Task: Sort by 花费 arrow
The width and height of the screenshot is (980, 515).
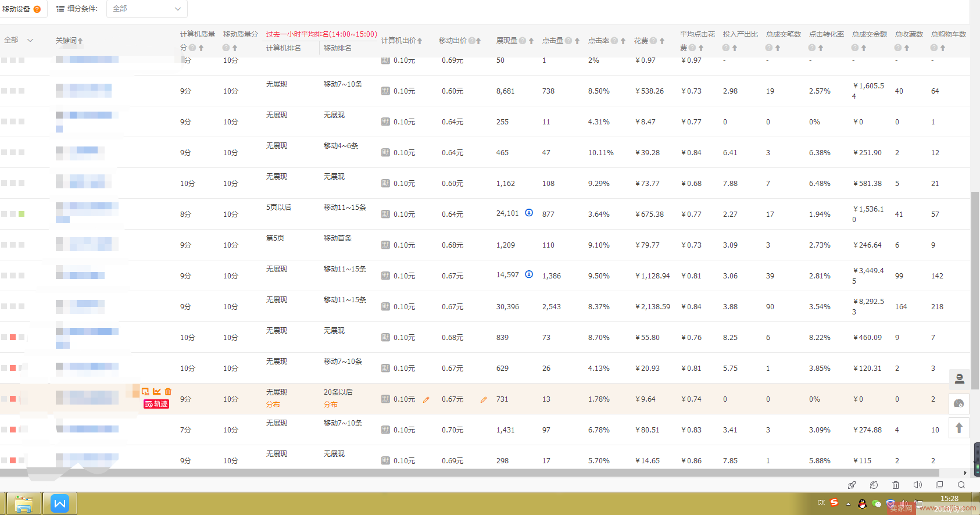Action: point(662,41)
